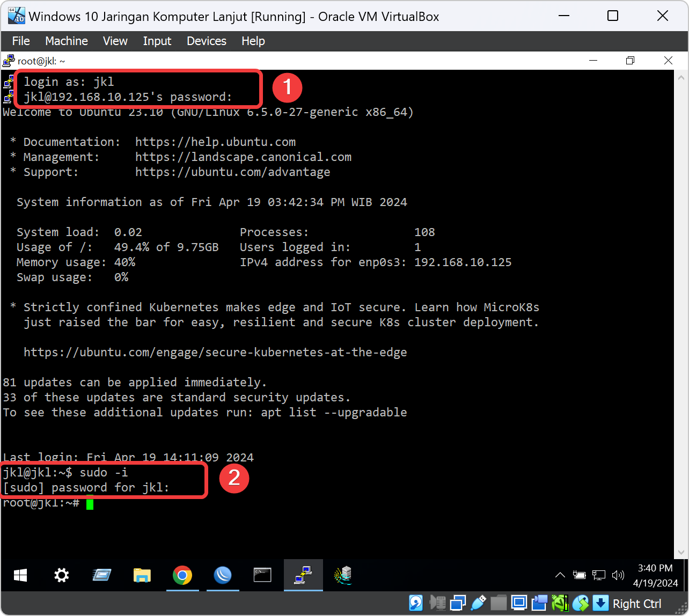Viewport: 689px width, 616px height.
Task: Open the View menu
Action: point(115,41)
